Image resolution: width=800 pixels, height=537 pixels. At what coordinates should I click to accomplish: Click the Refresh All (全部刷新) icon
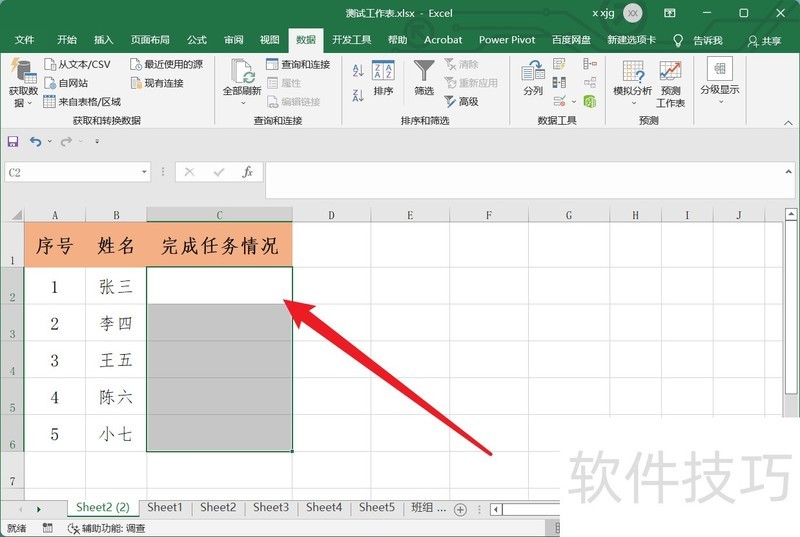(242, 71)
